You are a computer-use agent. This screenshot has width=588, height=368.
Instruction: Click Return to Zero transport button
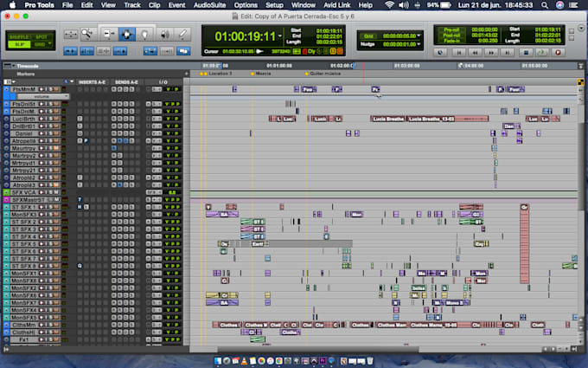coord(458,53)
